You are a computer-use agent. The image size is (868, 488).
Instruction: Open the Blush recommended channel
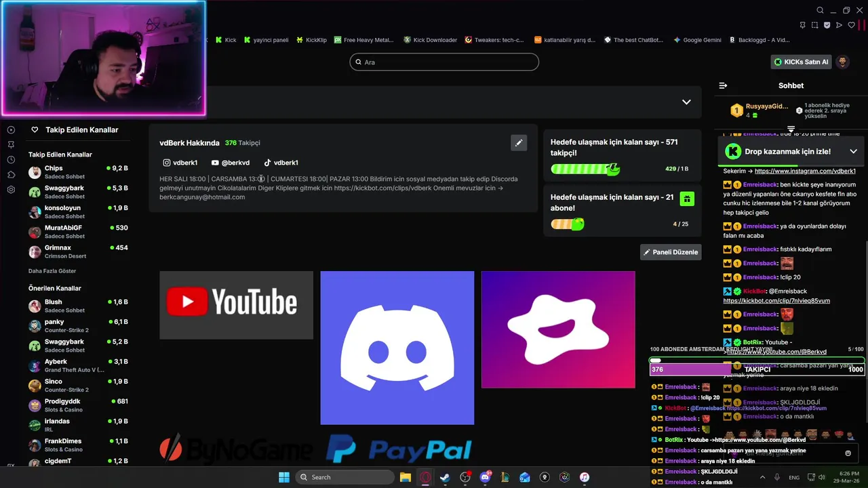coord(78,306)
